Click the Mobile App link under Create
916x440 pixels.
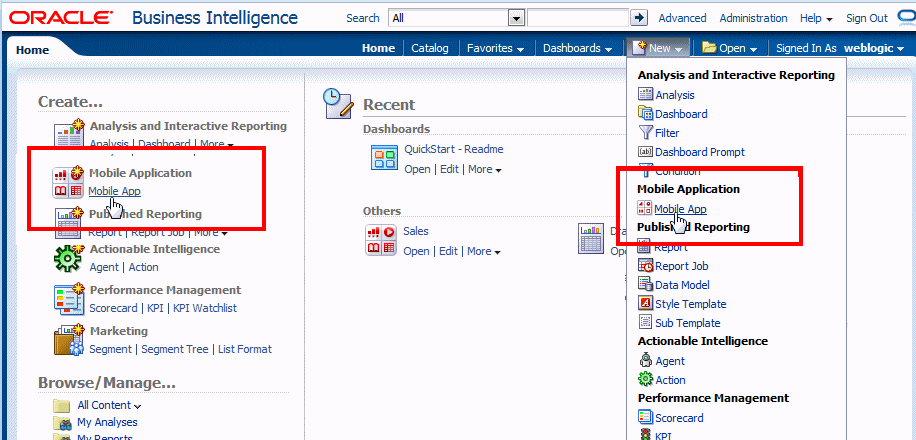[x=114, y=191]
